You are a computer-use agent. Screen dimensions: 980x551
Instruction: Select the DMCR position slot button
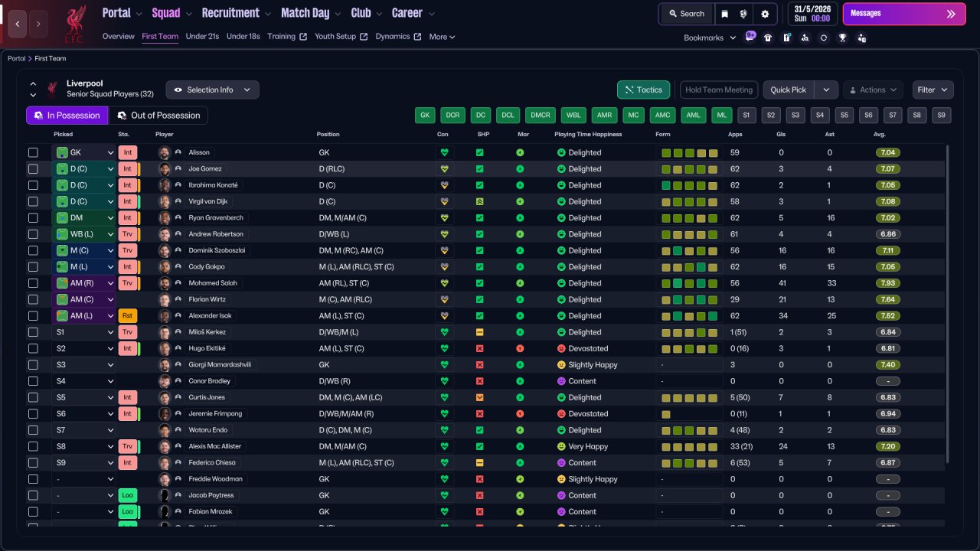541,116
